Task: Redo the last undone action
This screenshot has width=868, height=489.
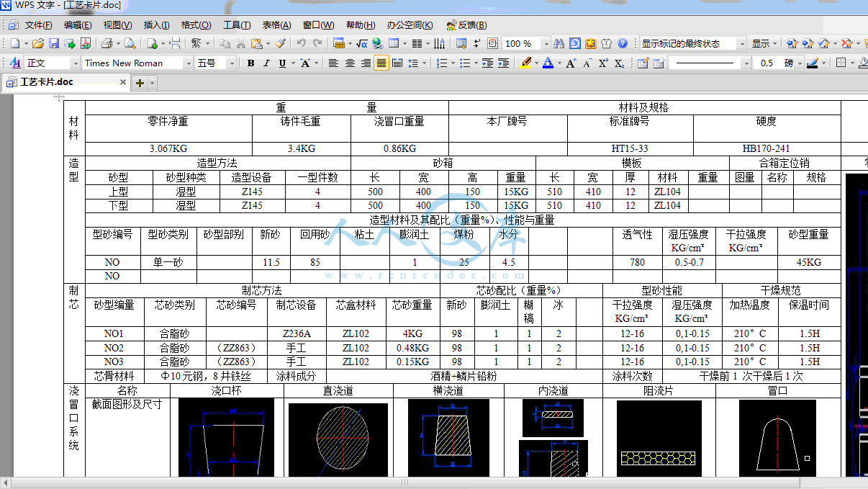Action: [x=317, y=43]
